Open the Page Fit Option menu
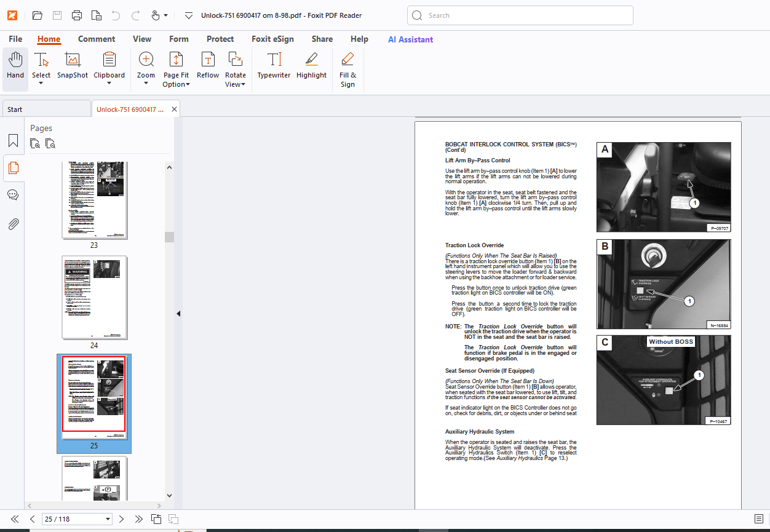This screenshot has height=532, width=770. (176, 69)
